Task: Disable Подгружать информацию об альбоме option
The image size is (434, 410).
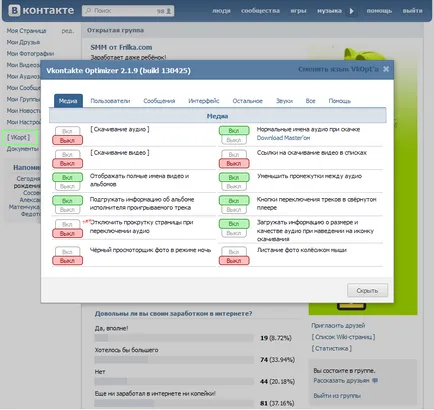Action: tap(67, 209)
